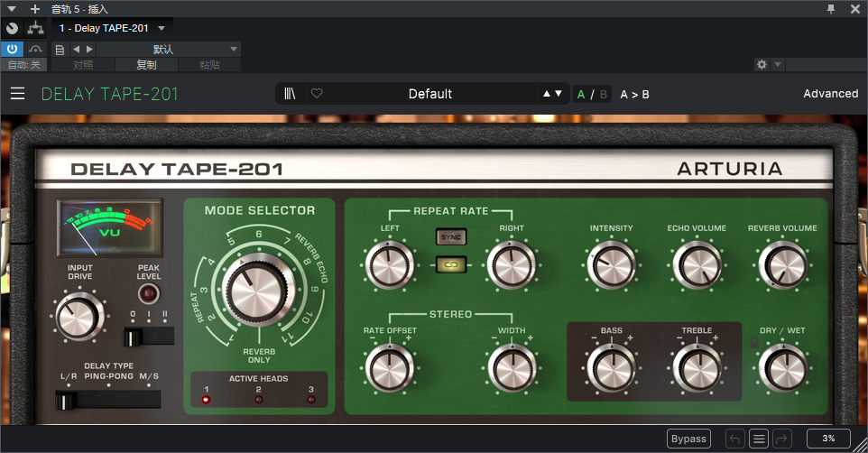Open the Arturia hamburger menu

18,94
